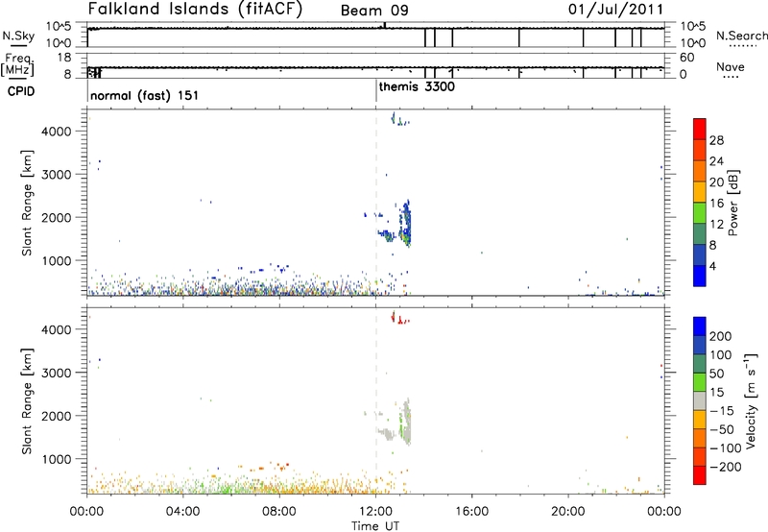Click the 'Falkland Islands (fitACF)' plot title

click(x=195, y=10)
